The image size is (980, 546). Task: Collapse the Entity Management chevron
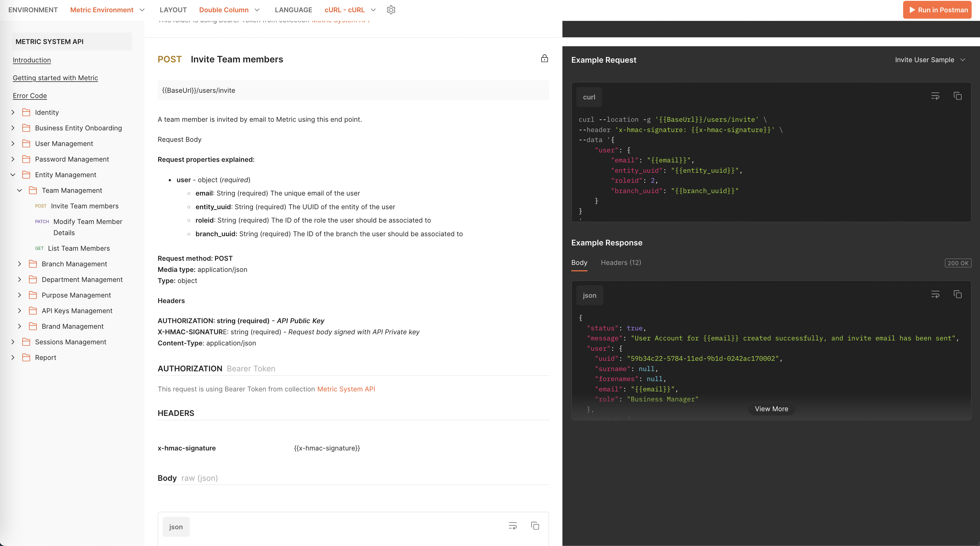13,175
